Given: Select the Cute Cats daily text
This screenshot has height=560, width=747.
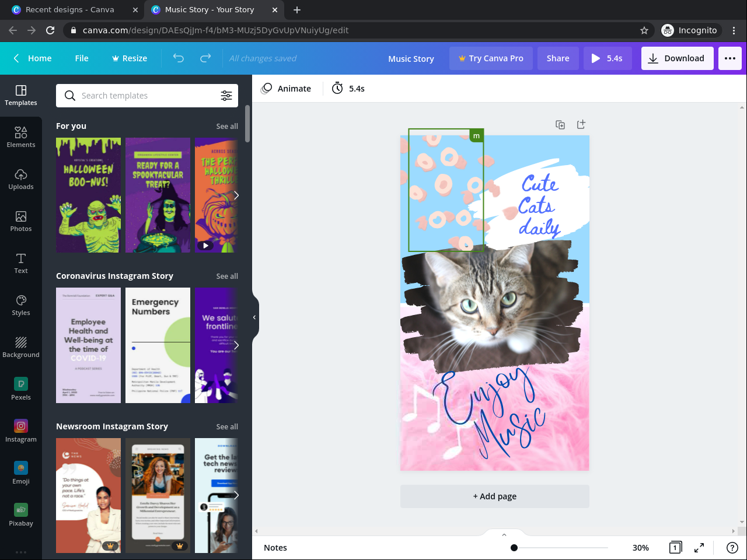Looking at the screenshot, I should 539,205.
